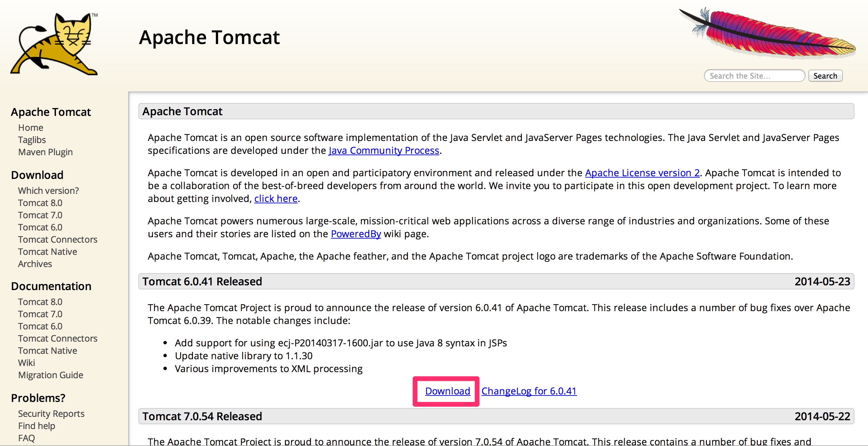Viewport: 868px width, 446px height.
Task: Open the ChangeLog for 6.0.41
Action: 528,391
